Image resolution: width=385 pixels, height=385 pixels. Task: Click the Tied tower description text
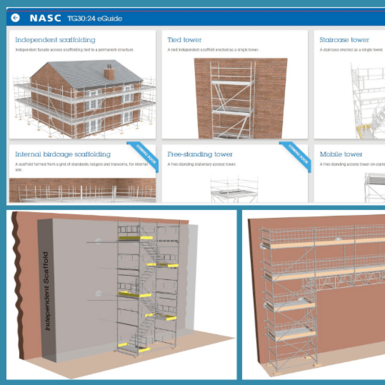[213, 50]
